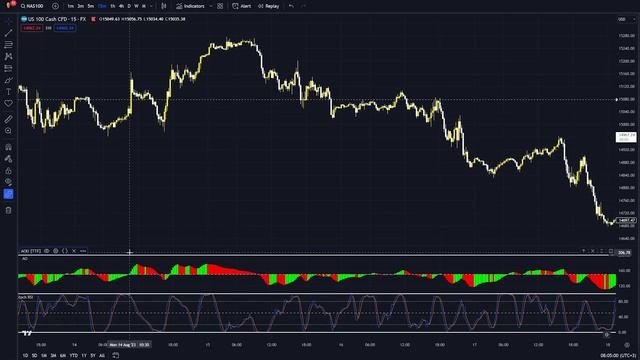Select the All date range
The image size is (640, 360).
(x=102, y=356)
